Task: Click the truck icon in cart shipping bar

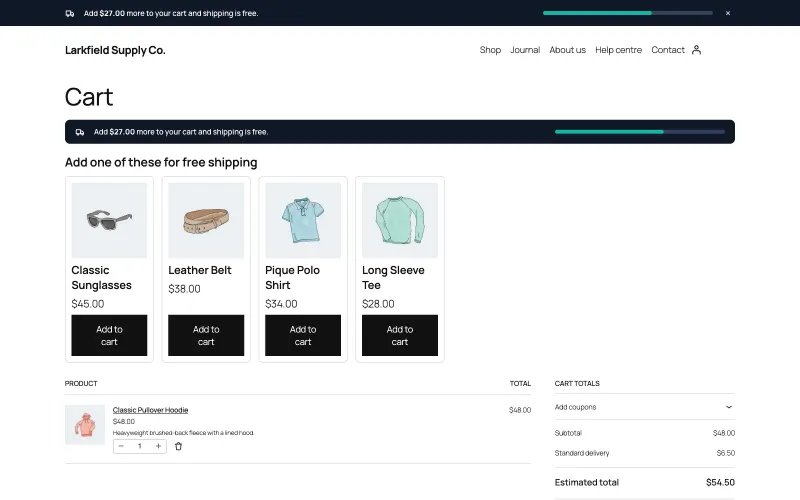Action: point(80,132)
